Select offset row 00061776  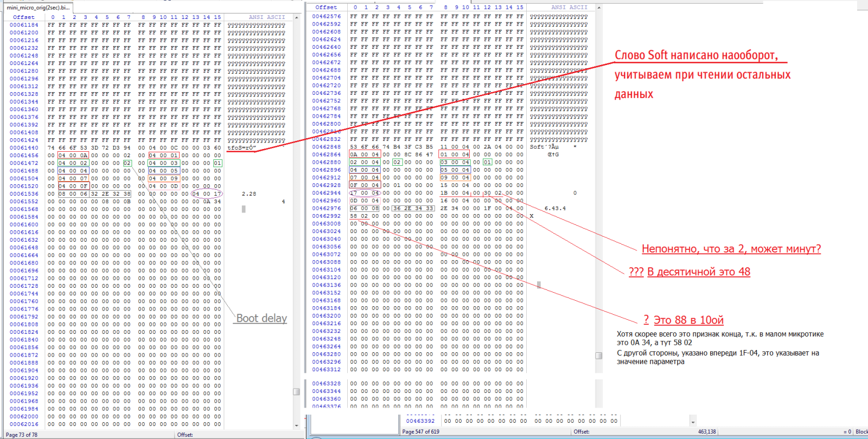tap(24, 309)
